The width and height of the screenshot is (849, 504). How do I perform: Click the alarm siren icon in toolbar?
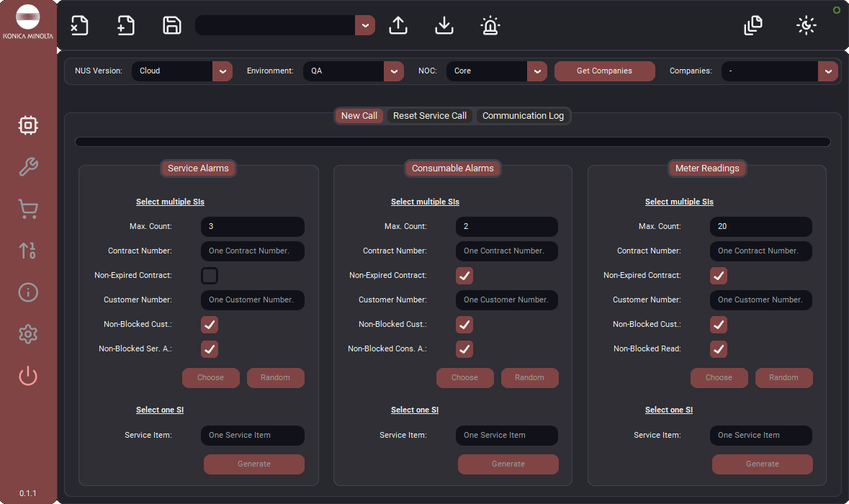[x=490, y=25]
